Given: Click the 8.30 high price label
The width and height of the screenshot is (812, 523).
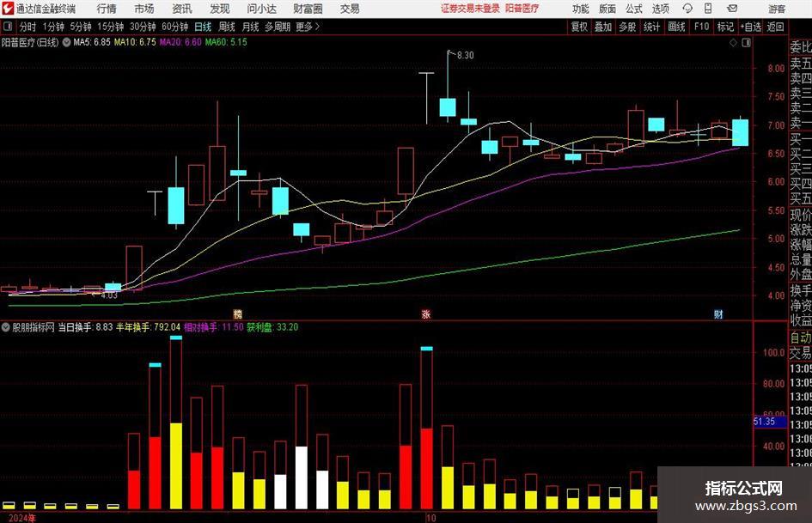Looking at the screenshot, I should point(465,56).
